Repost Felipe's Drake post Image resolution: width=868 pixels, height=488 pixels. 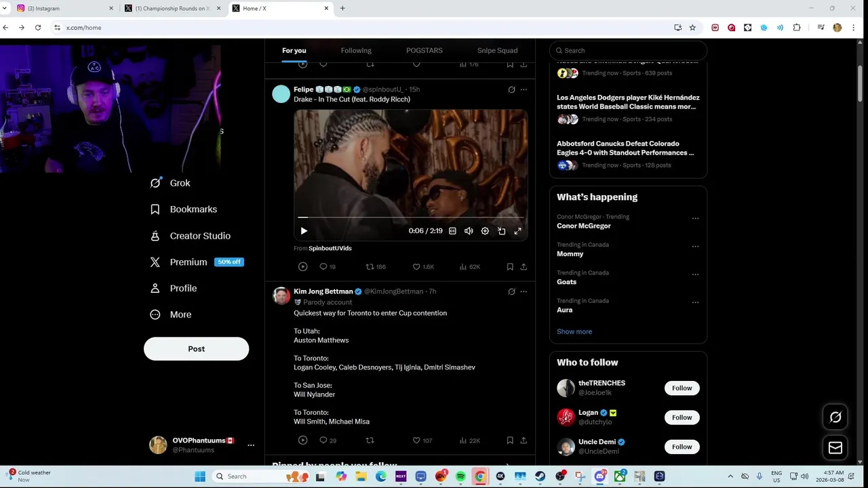click(376, 267)
